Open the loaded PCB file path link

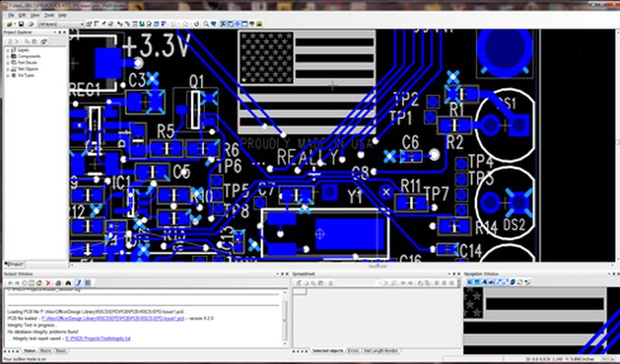[x=112, y=318]
